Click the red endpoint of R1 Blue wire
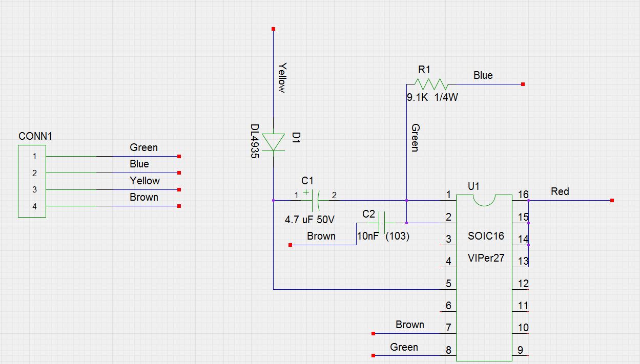 click(523, 84)
